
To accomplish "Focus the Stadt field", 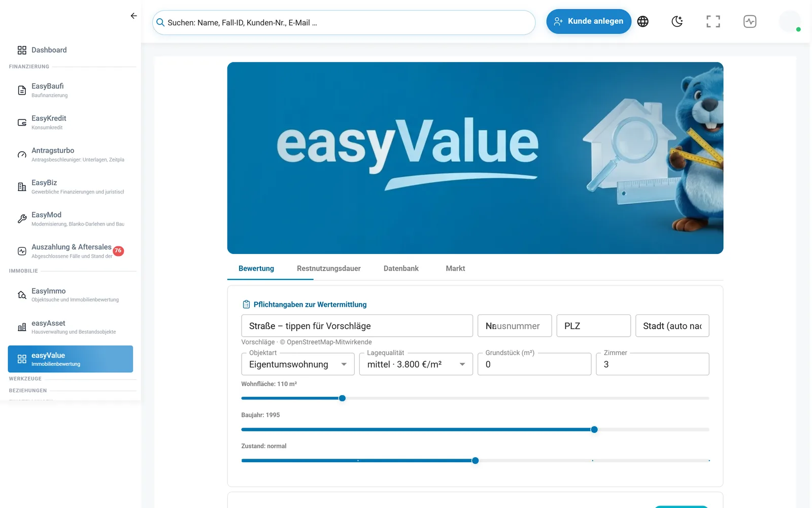I will (x=672, y=326).
